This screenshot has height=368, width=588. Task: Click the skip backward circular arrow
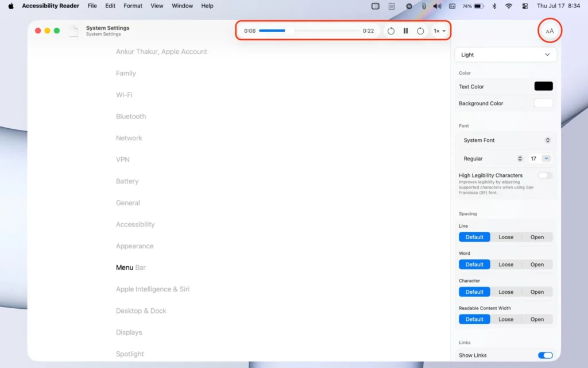coord(391,31)
